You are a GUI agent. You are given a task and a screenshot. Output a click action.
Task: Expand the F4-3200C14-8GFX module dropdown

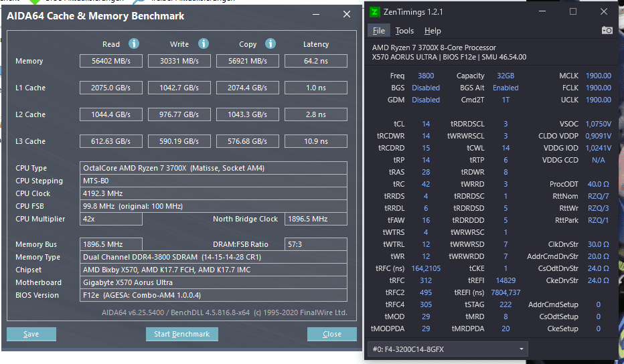(448, 349)
